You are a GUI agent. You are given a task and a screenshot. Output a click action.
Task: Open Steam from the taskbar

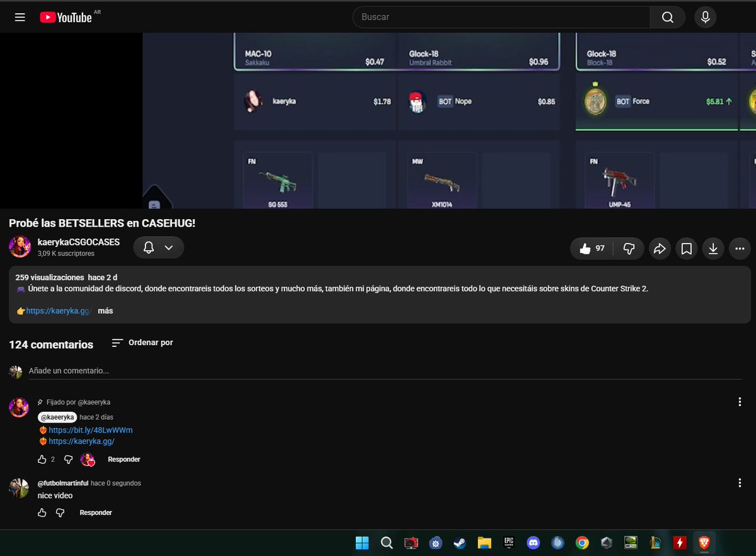[x=460, y=543]
